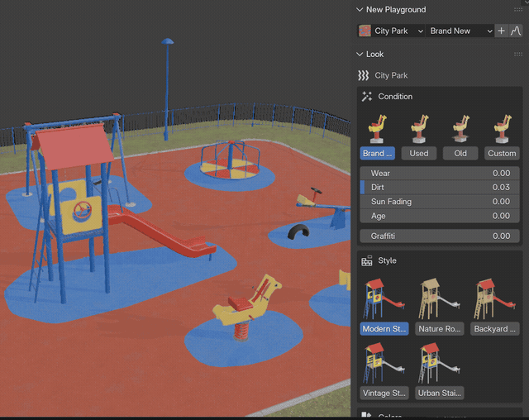The width and height of the screenshot is (529, 420).
Task: Click the Nature style tower thumbnail
Action: click(439, 299)
